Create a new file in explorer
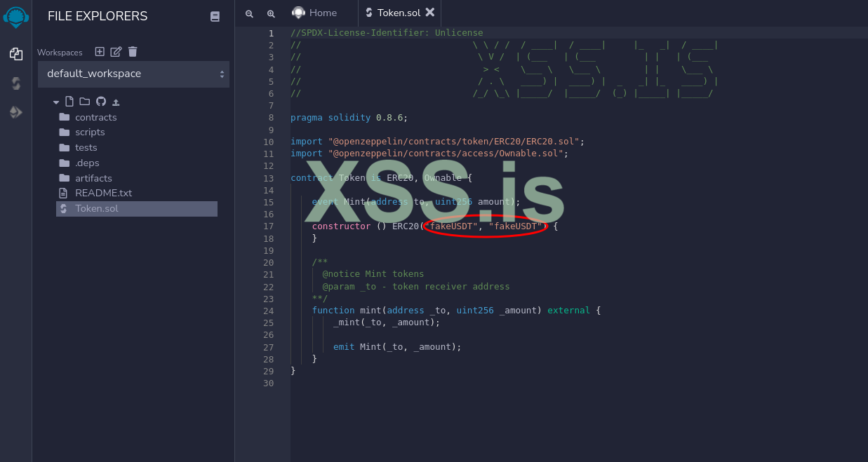 [69, 102]
